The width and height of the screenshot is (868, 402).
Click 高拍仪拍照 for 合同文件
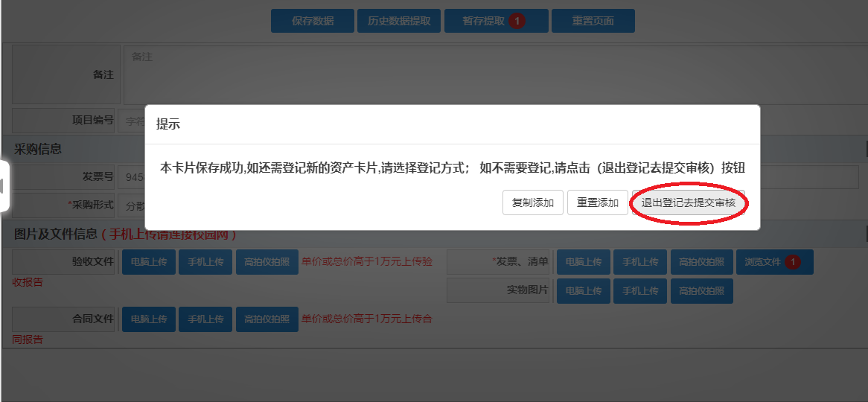267,319
